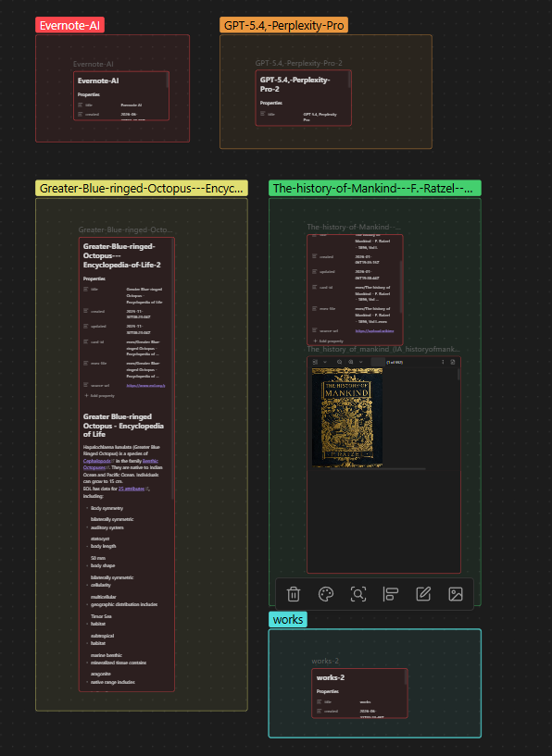Click the PDF page number input box

377,362
